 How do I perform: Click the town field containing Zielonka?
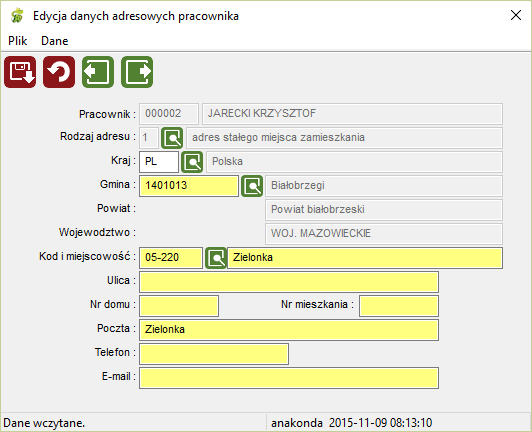click(365, 258)
